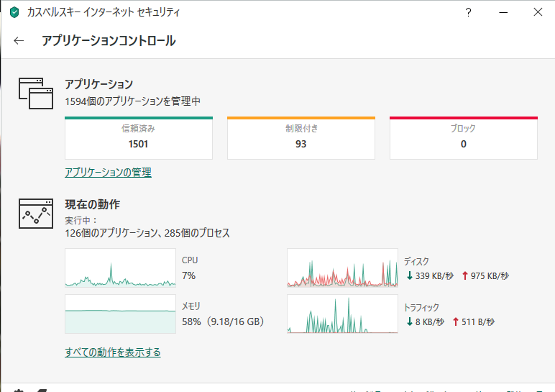The width and height of the screenshot is (555, 392).
Task: Click the アプリケーション section heading
Action: click(98, 84)
